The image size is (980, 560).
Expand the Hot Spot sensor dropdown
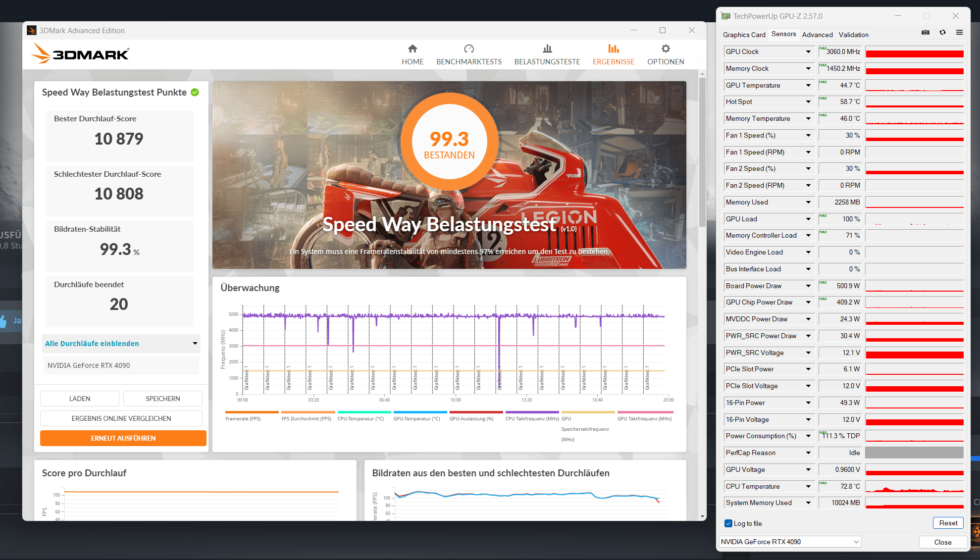pos(808,102)
